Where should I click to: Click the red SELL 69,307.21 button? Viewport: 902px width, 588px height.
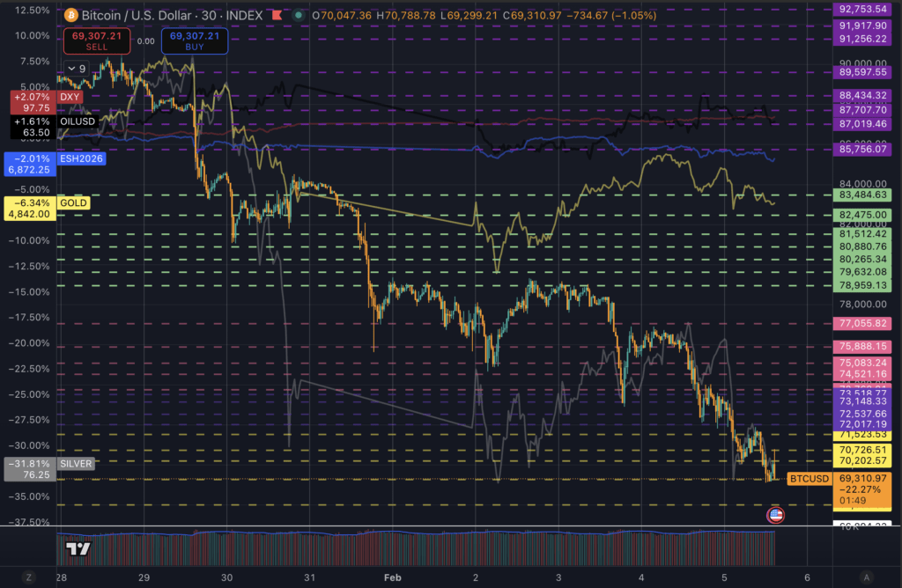coord(97,40)
